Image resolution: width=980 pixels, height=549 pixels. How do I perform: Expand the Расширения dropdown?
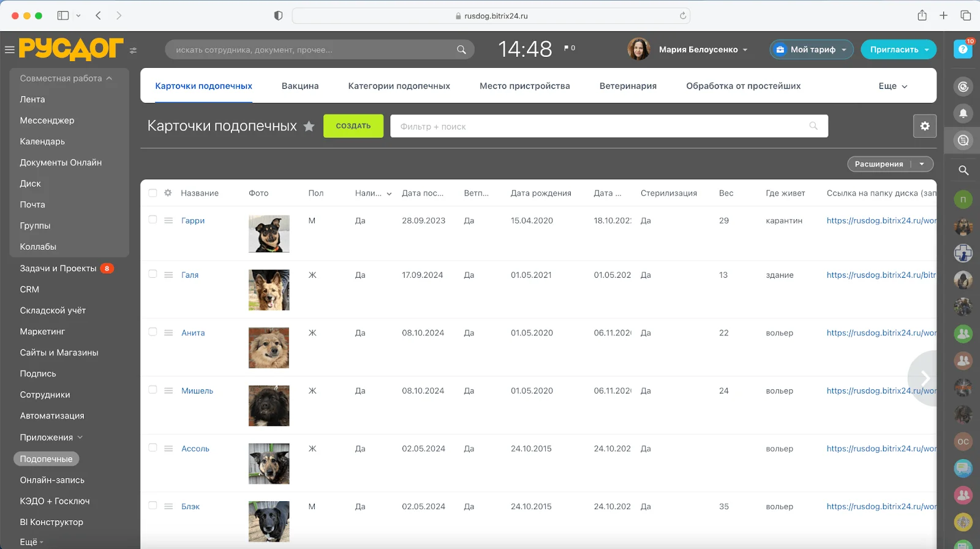click(921, 164)
